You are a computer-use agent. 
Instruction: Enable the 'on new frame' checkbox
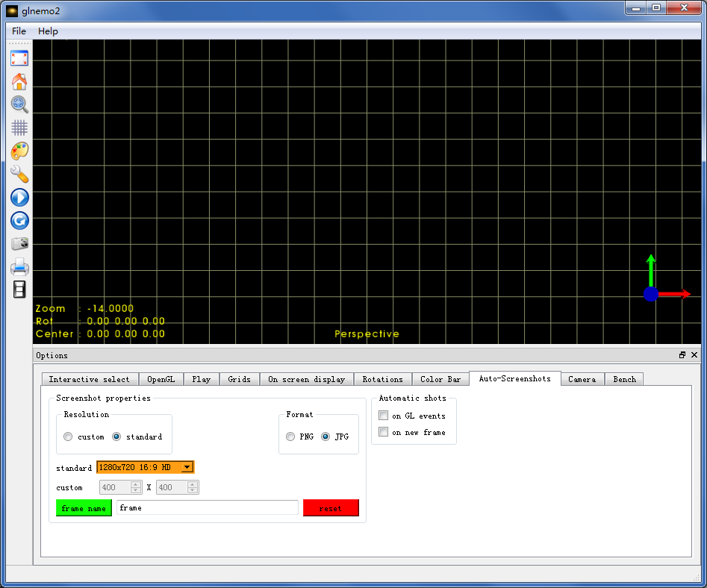[384, 432]
